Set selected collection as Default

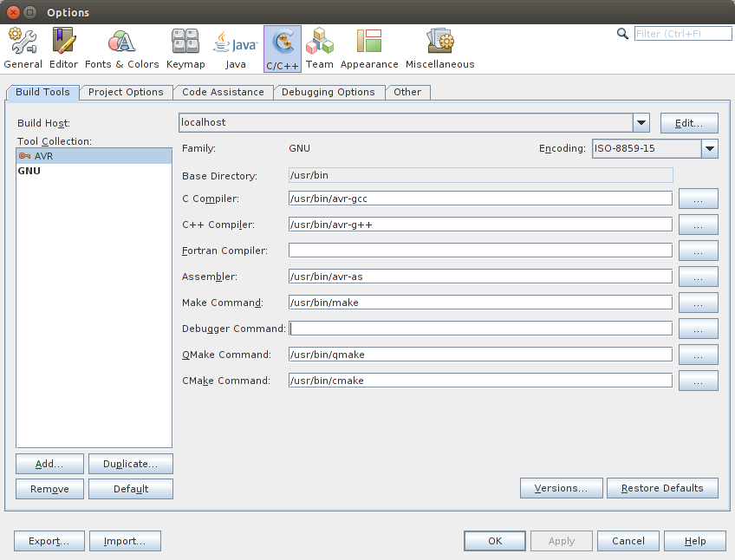[131, 489]
